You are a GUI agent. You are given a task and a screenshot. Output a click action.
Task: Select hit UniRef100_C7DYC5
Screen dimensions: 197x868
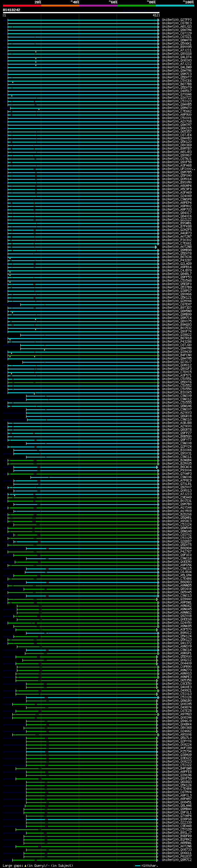(x=177, y=372)
